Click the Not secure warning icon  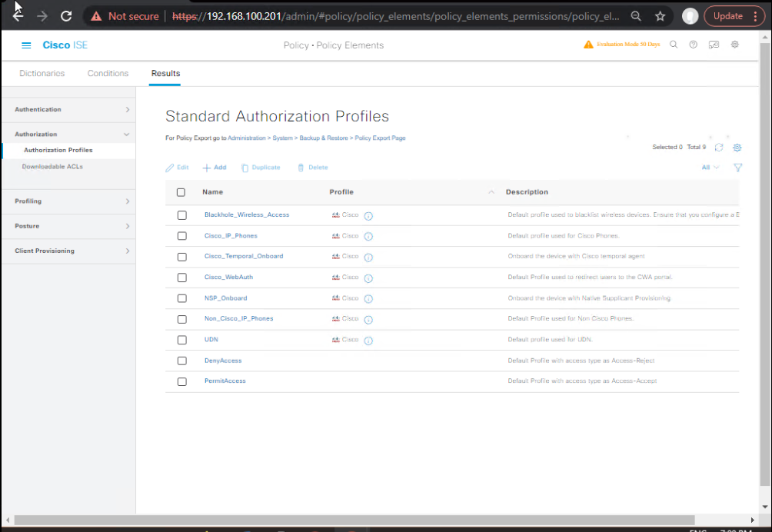click(97, 16)
